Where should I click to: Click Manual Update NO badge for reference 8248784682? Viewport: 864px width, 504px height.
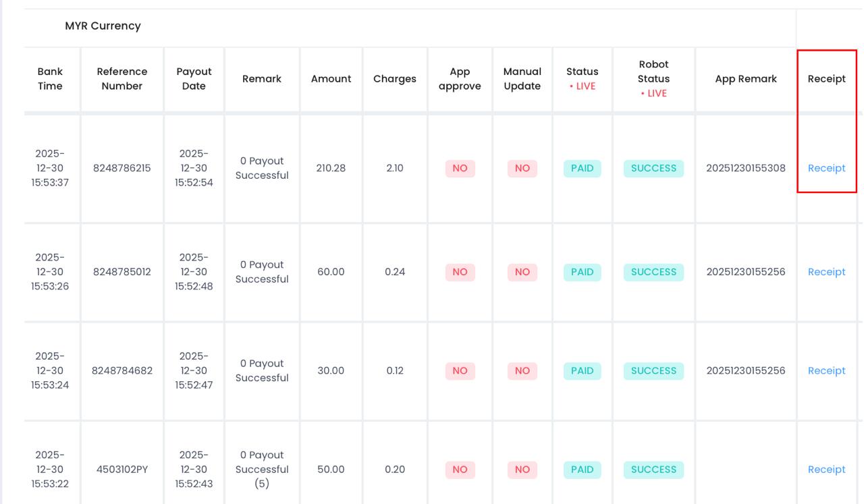[522, 370]
